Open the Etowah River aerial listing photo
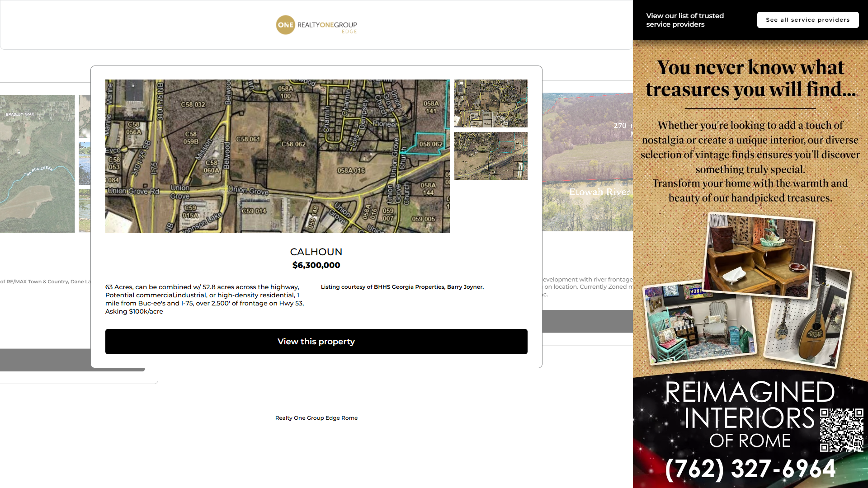 (587, 162)
